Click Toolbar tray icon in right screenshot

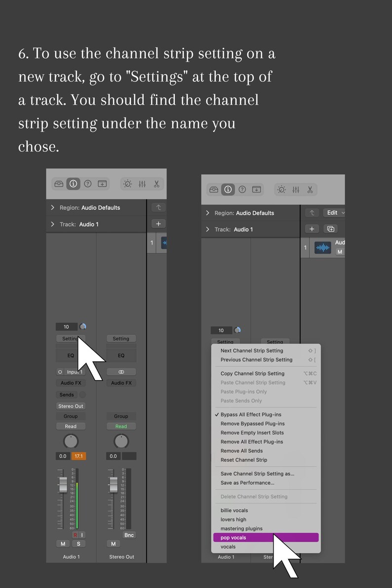257,190
